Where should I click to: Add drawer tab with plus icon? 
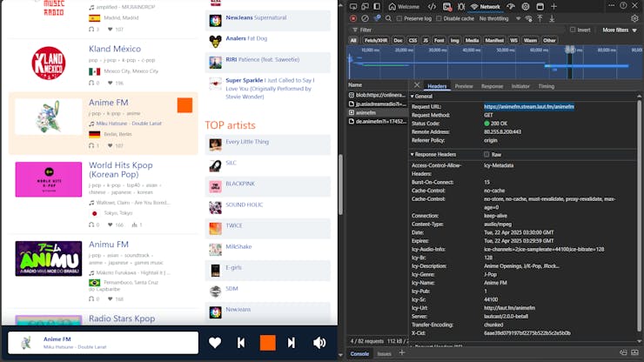click(402, 352)
